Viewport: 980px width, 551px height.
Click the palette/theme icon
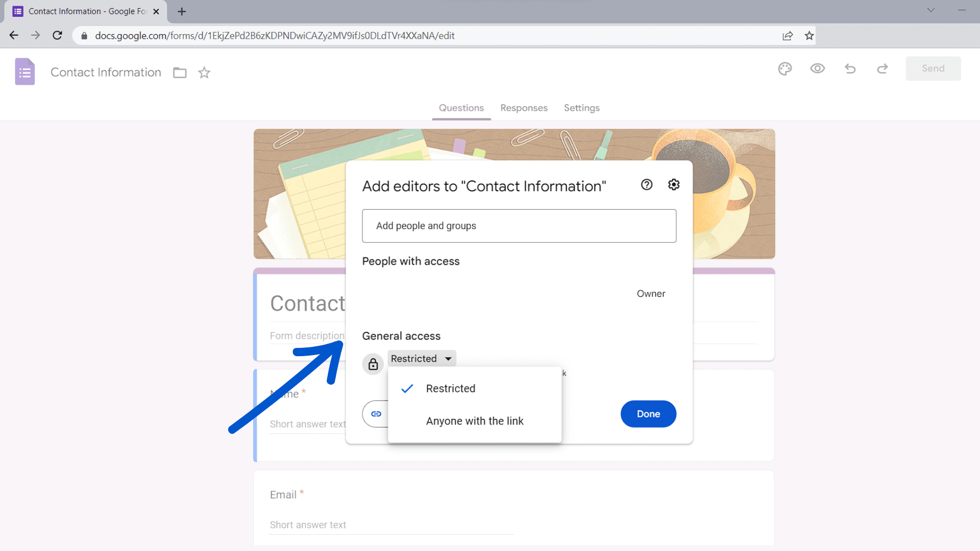pos(785,69)
